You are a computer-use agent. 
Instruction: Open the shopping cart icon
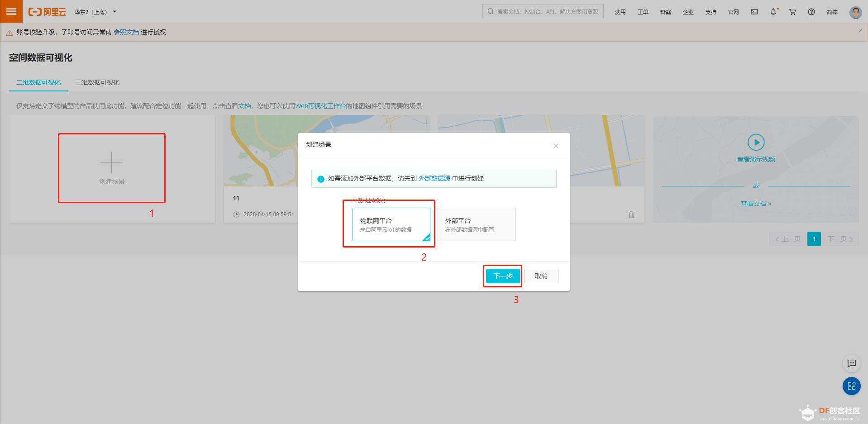pos(792,12)
